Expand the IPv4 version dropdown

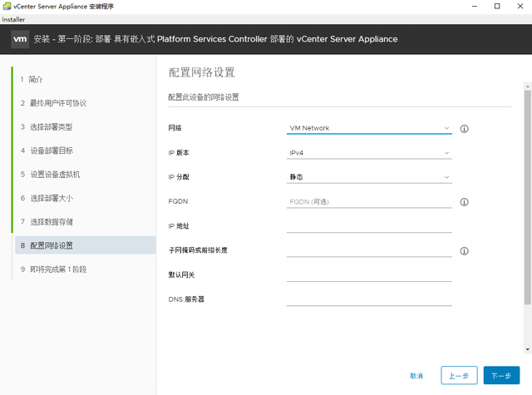pyautogui.click(x=369, y=153)
